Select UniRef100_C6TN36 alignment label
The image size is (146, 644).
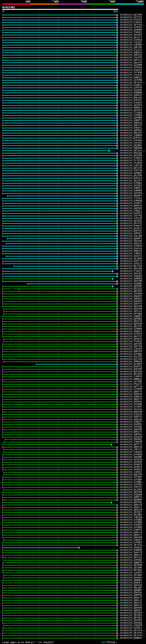(131, 72)
